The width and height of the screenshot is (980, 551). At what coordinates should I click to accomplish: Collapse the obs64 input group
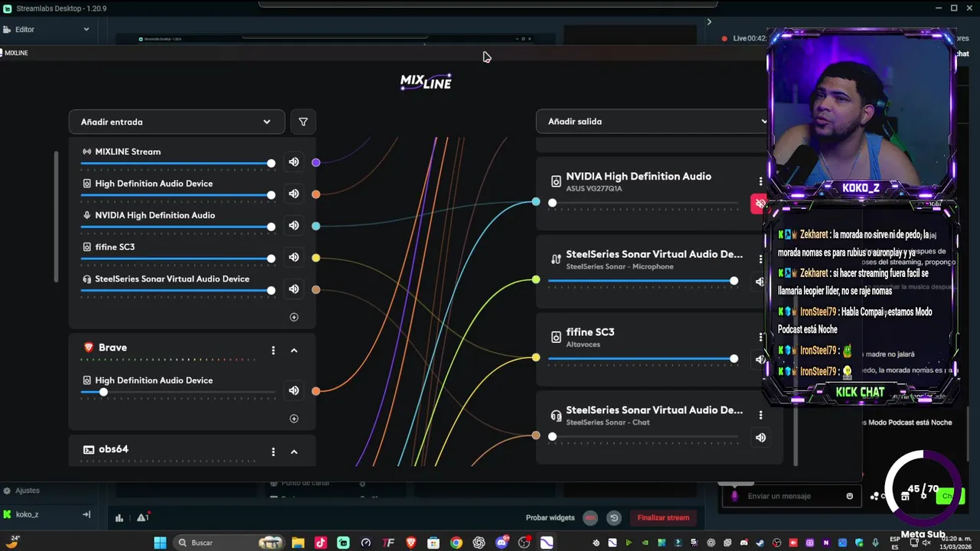(x=294, y=452)
